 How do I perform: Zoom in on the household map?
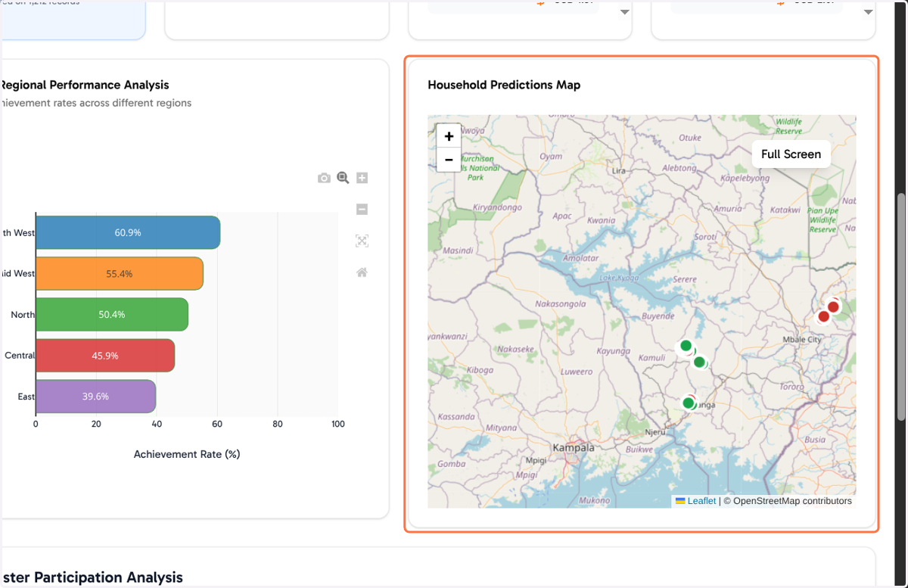click(x=449, y=136)
